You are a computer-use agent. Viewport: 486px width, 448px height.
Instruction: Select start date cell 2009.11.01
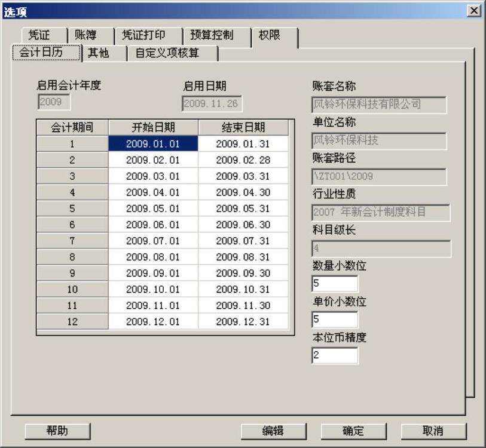coord(153,305)
